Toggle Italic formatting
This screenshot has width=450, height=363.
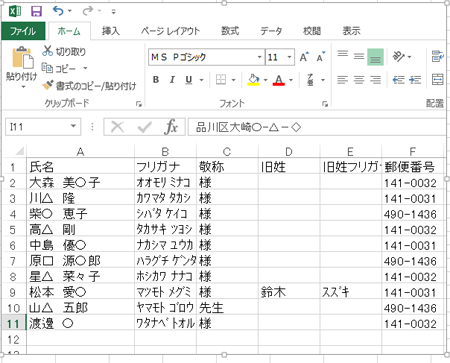pyautogui.click(x=172, y=80)
